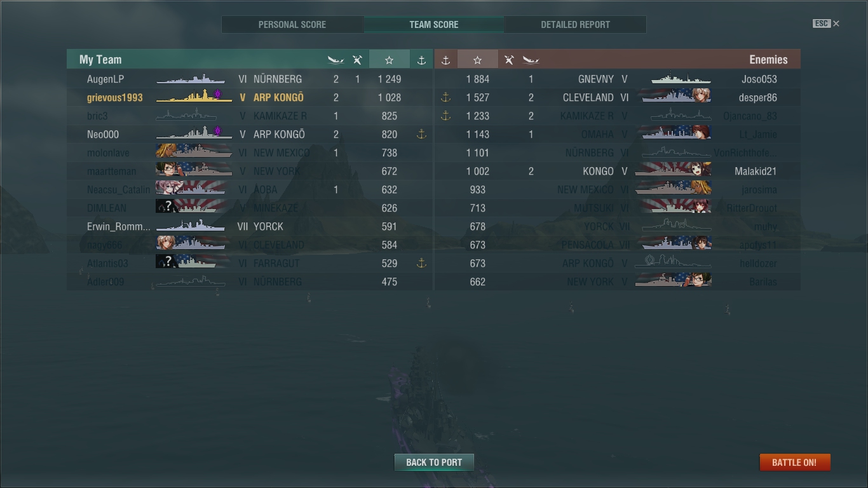Select the Team Score tab

434,25
